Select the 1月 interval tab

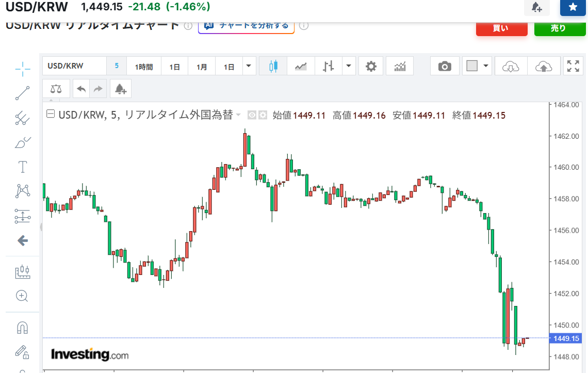click(202, 67)
